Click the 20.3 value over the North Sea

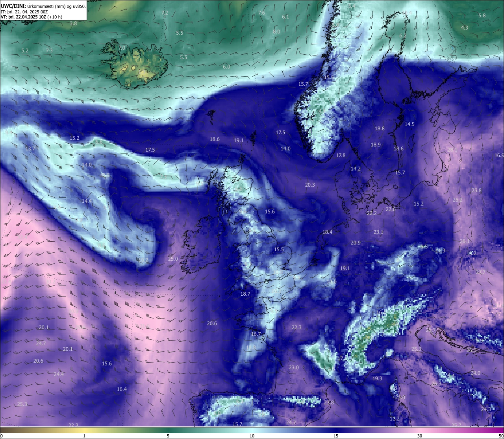coord(310,185)
